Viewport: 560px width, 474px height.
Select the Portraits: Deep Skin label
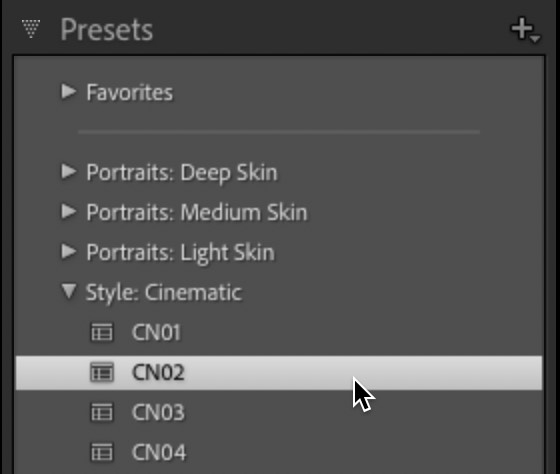pyautogui.click(x=182, y=173)
